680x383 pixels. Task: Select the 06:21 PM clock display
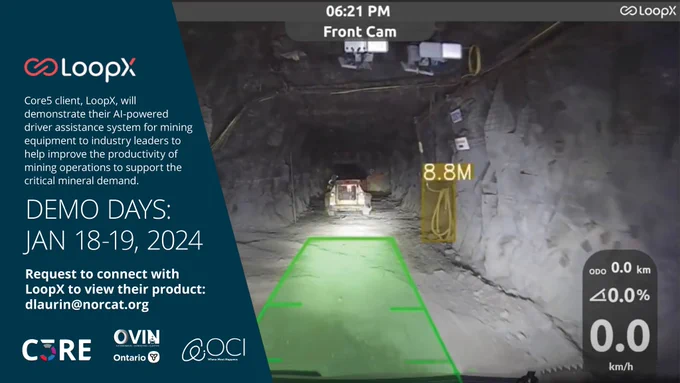(358, 11)
